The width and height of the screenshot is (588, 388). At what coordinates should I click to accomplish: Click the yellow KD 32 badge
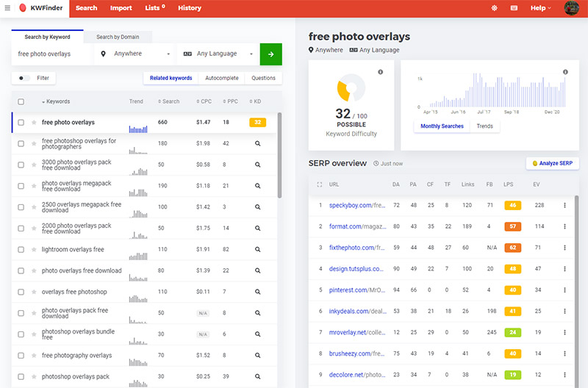point(258,123)
